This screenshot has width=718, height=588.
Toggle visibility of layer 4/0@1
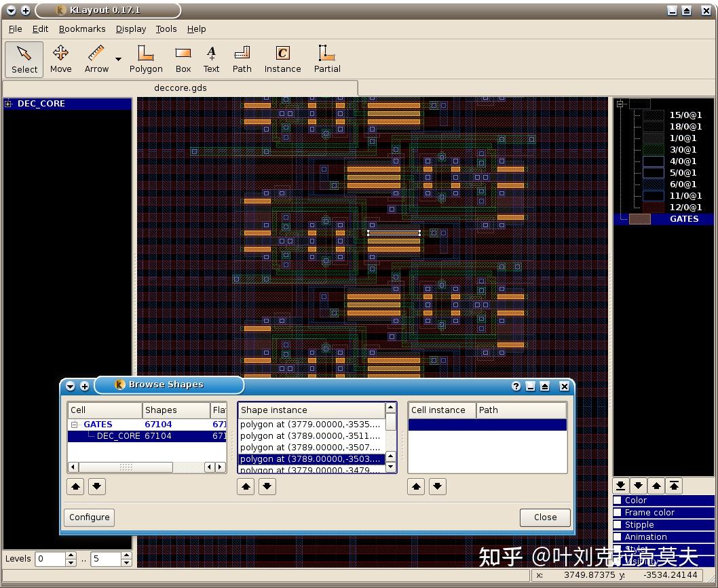tap(653, 161)
